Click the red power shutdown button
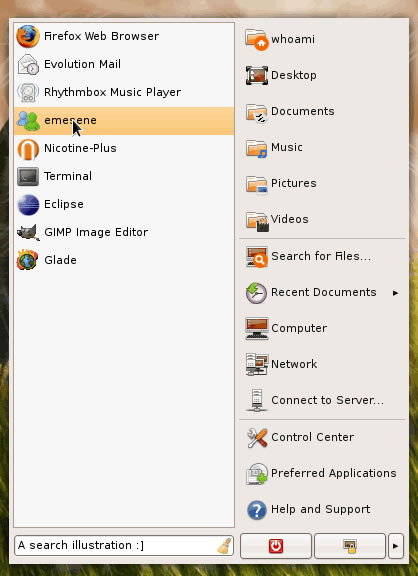This screenshot has height=576, width=418. (x=276, y=546)
